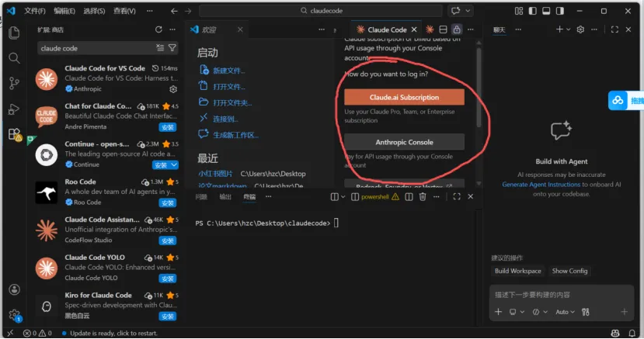Screen dimensions: 644x339
Task: Clear the extensions search results
Action: point(160,48)
